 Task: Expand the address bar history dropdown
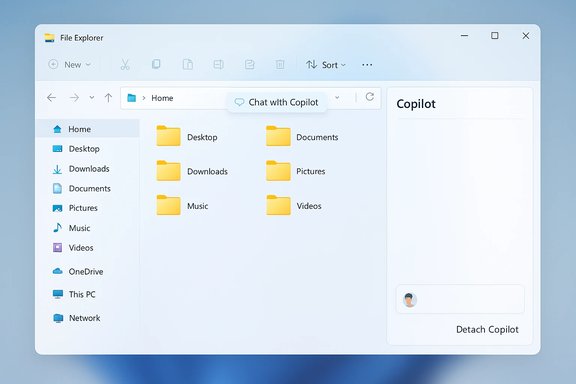(337, 98)
